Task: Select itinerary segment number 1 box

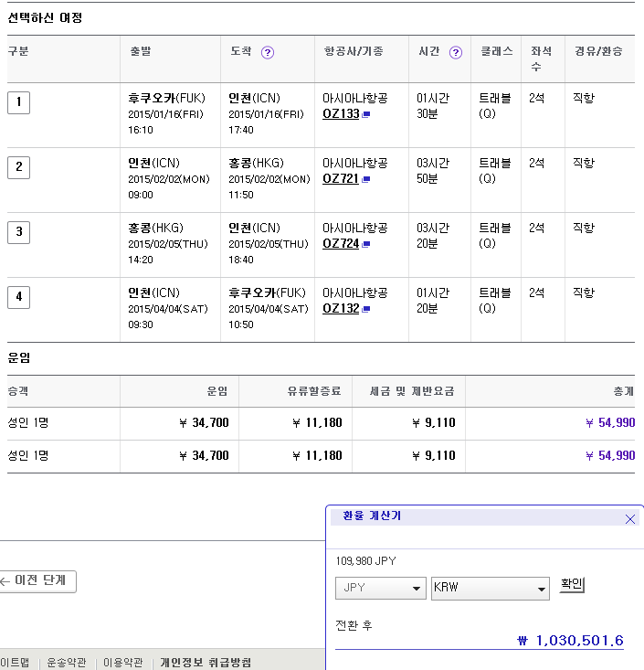Action: (18, 102)
